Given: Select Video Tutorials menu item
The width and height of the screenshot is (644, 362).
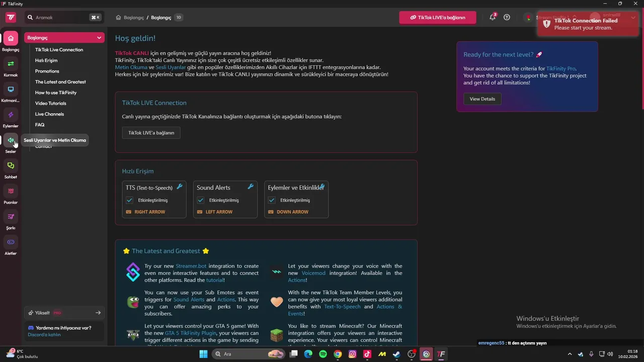Looking at the screenshot, I should pos(51,103).
